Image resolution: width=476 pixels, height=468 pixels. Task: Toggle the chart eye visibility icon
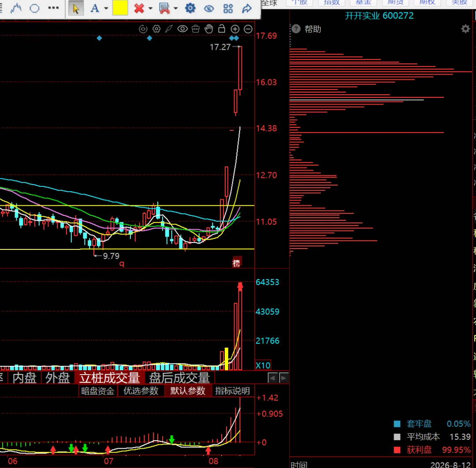point(182,29)
